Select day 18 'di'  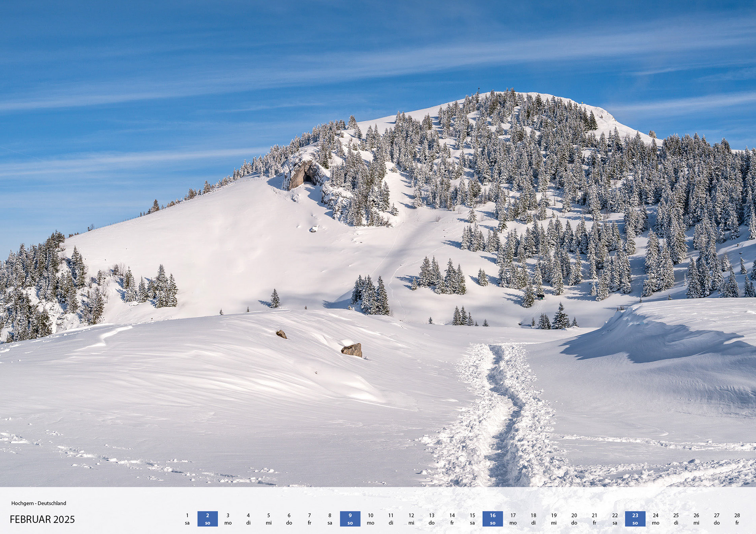[534, 519]
